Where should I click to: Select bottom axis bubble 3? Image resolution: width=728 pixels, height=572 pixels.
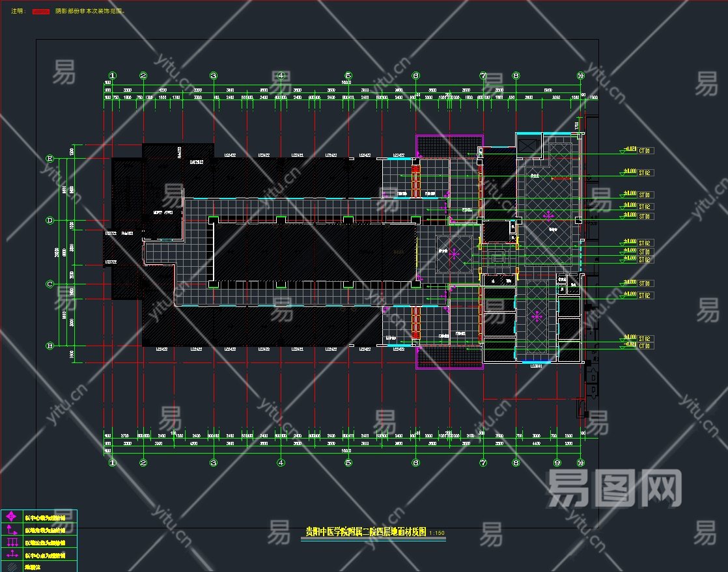pos(214,463)
